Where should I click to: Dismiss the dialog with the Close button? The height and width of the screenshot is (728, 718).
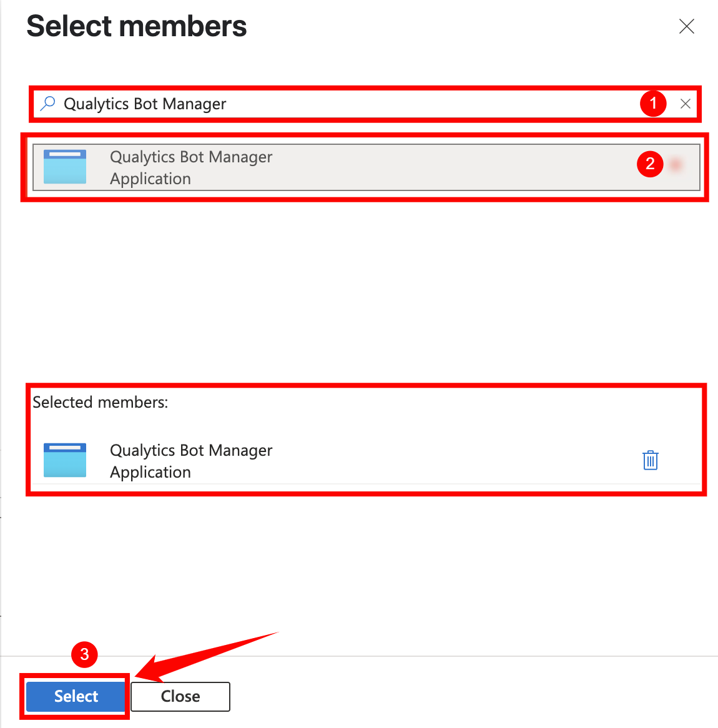pos(180,696)
